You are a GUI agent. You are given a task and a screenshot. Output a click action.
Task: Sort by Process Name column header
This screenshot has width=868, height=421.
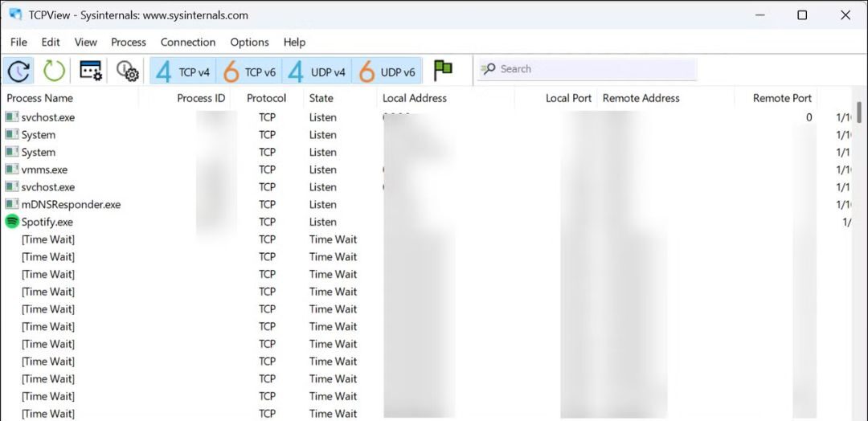click(40, 98)
